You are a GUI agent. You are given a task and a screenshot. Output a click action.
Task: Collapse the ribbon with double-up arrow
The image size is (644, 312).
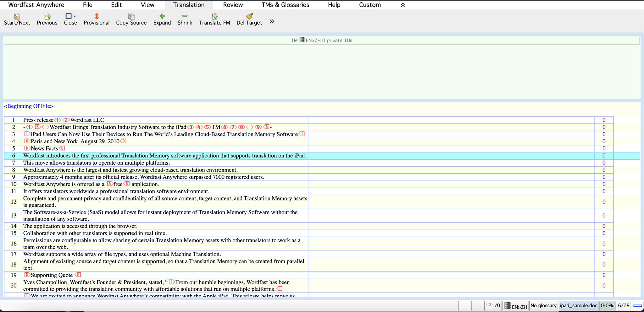pos(403,5)
